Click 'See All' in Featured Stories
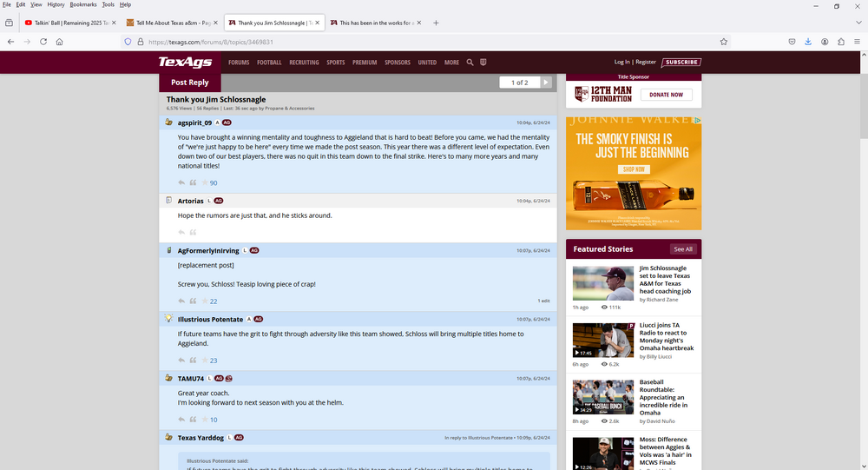The height and width of the screenshot is (470, 868). [x=683, y=249]
